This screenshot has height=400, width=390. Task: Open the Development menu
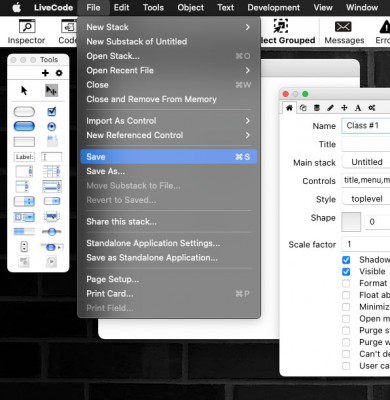point(274,8)
